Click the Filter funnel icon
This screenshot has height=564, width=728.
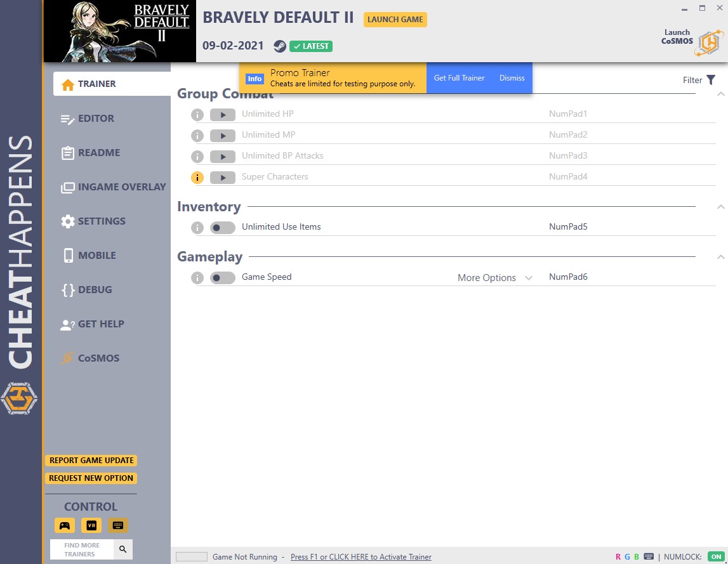711,80
